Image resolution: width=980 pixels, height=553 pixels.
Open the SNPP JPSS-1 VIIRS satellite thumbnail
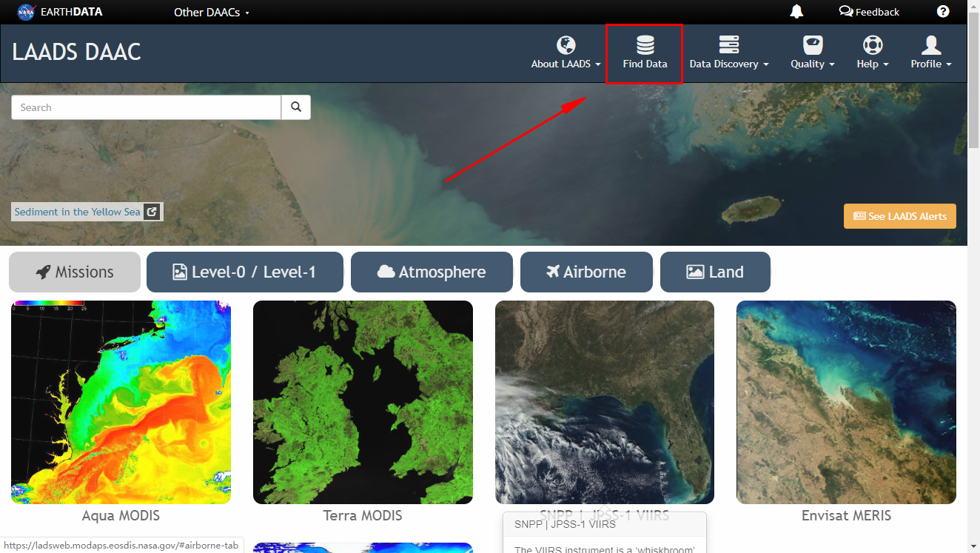coord(605,402)
